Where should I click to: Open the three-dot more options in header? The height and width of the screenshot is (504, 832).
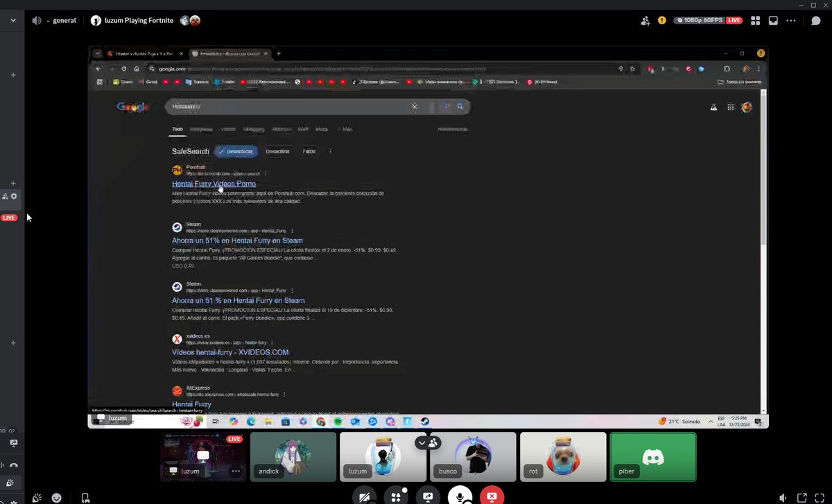point(791,21)
